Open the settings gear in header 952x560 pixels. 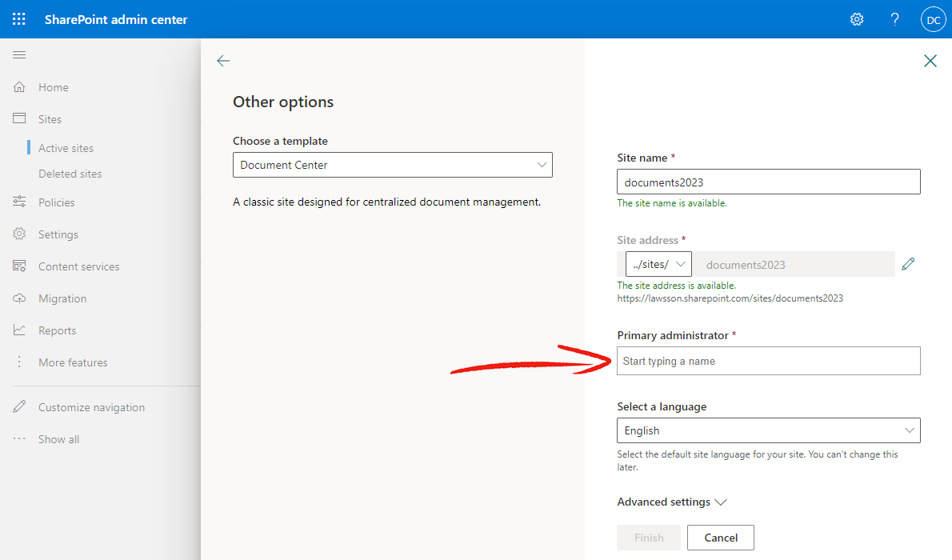(x=857, y=19)
